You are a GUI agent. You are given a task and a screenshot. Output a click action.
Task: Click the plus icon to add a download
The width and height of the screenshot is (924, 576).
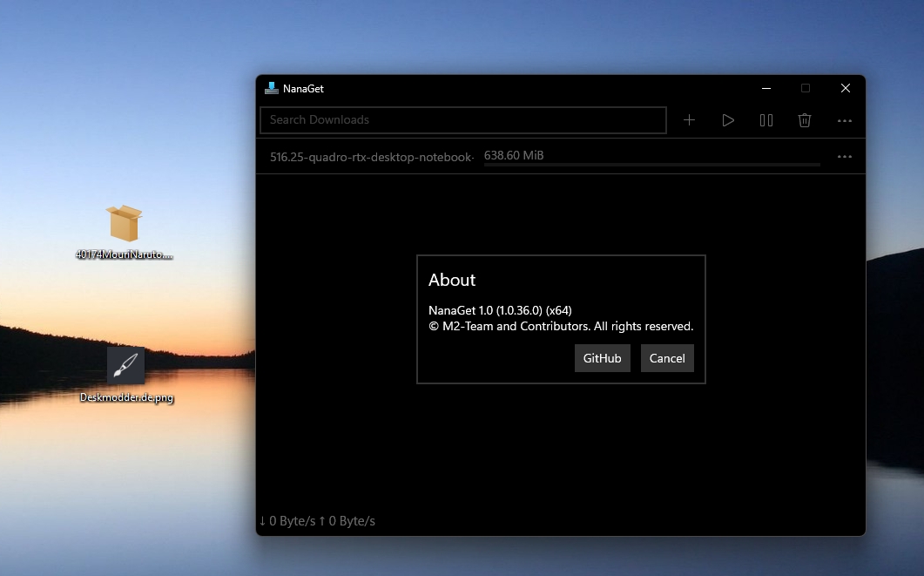click(x=689, y=120)
